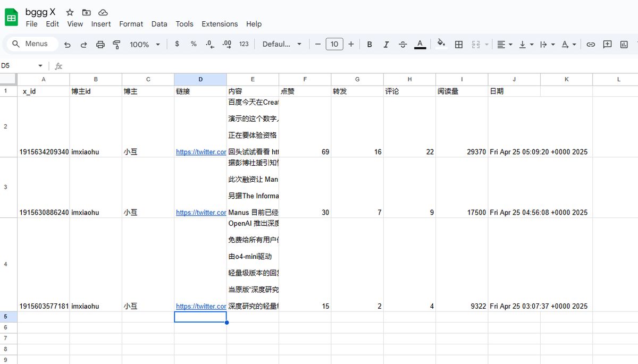This screenshot has height=364, width=638.
Task: Format selected cell as percent
Action: pos(194,44)
